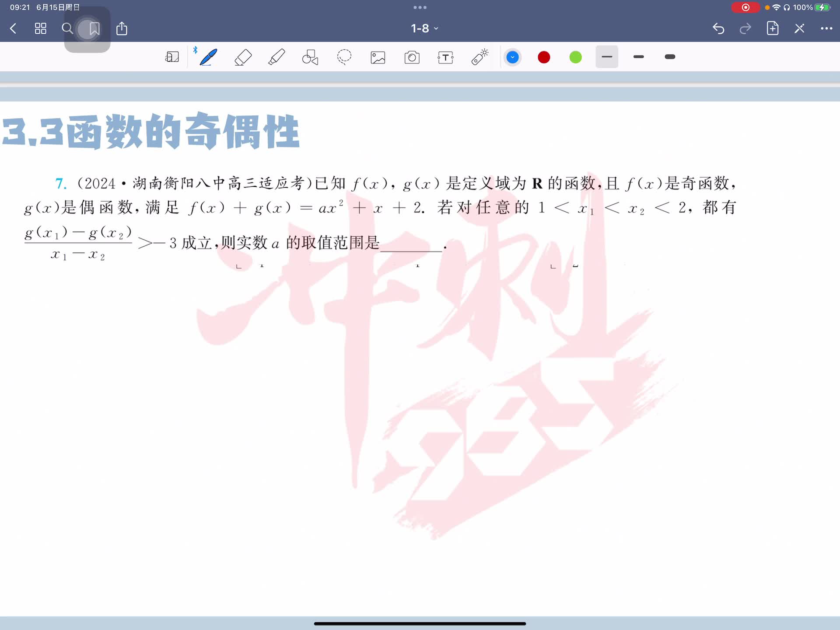
Task: Open the Camera tool
Action: 412,57
